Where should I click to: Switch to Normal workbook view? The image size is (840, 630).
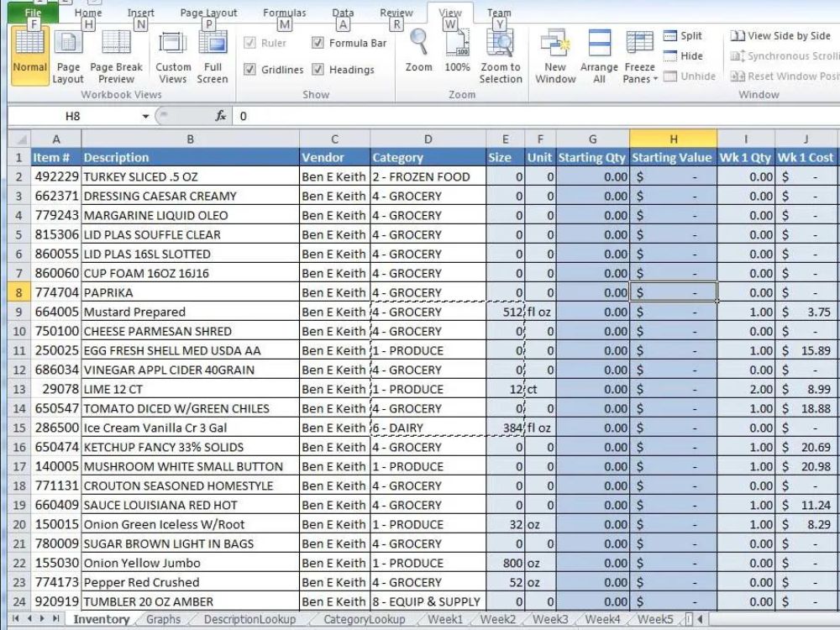30,55
